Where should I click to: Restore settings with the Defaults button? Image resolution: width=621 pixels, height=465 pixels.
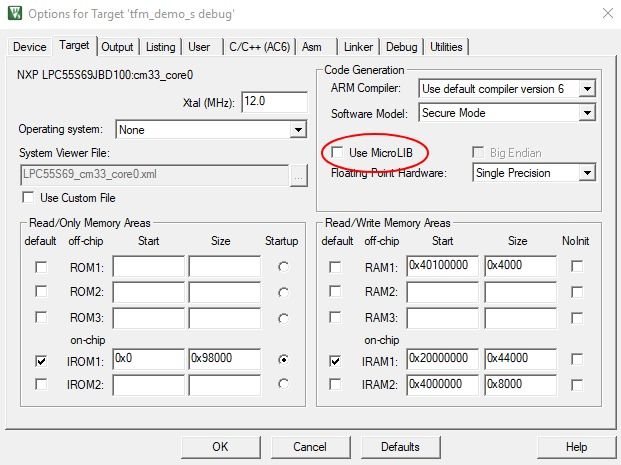400,447
